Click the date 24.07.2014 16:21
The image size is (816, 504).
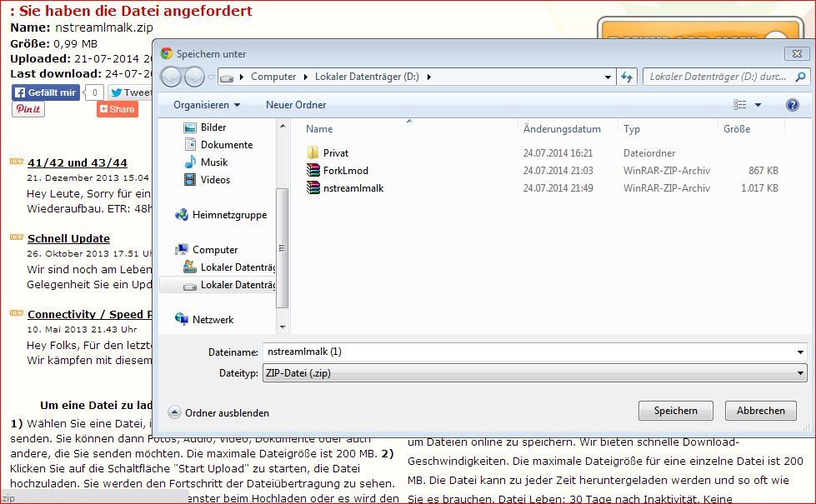tap(558, 153)
